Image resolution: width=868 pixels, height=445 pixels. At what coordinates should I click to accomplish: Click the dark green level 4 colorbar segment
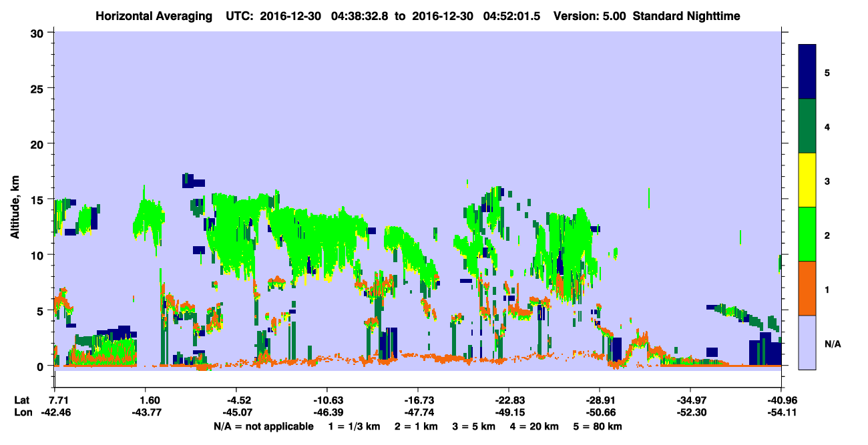(807, 126)
